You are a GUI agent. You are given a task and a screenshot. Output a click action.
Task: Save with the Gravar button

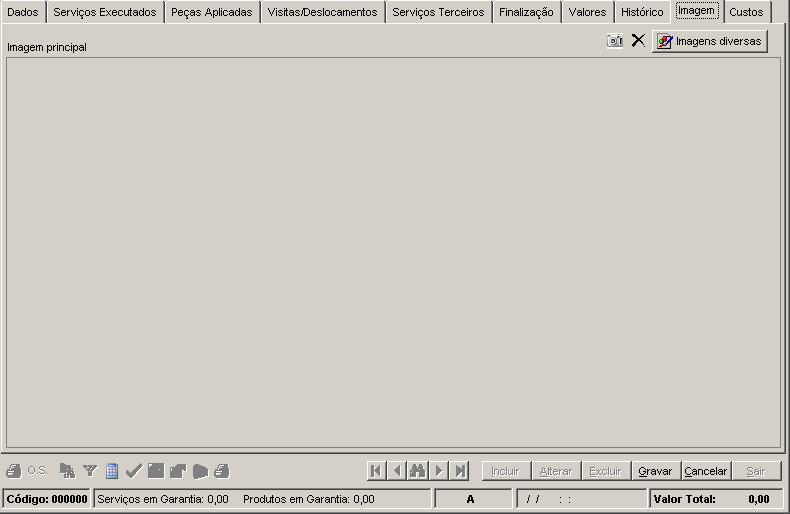(655, 471)
